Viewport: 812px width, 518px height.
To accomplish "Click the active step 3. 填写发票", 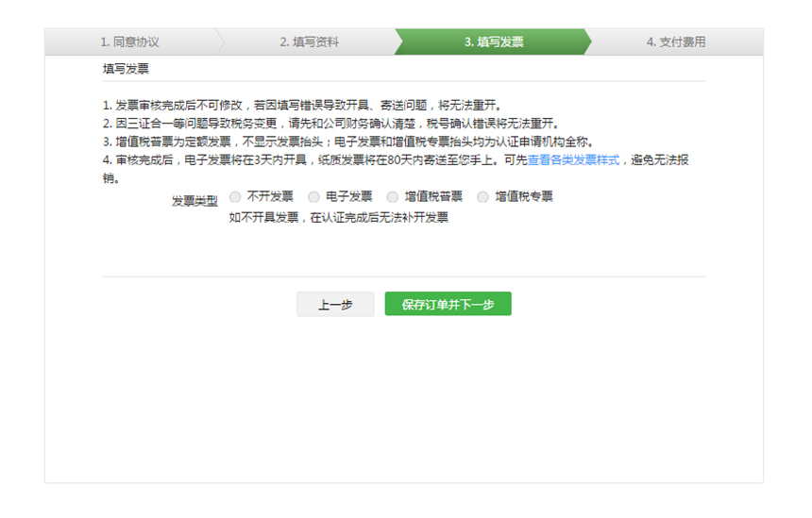I will [x=494, y=42].
